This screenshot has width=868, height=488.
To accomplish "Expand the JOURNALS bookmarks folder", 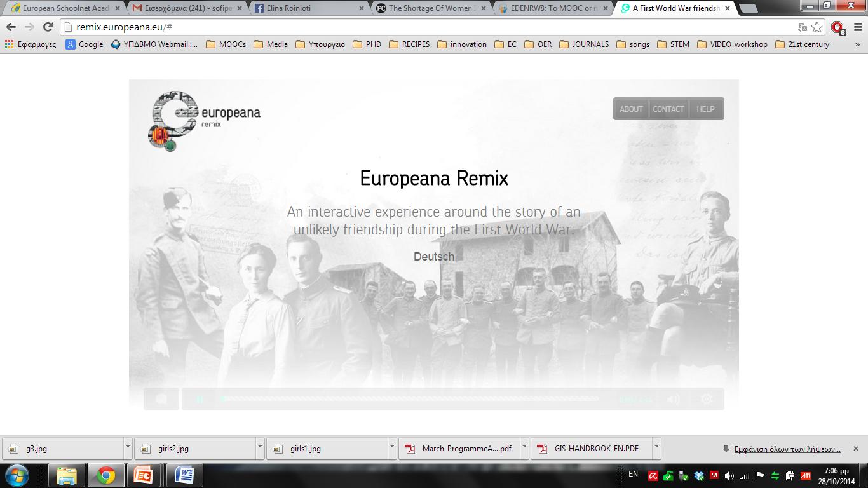I will click(x=583, y=44).
